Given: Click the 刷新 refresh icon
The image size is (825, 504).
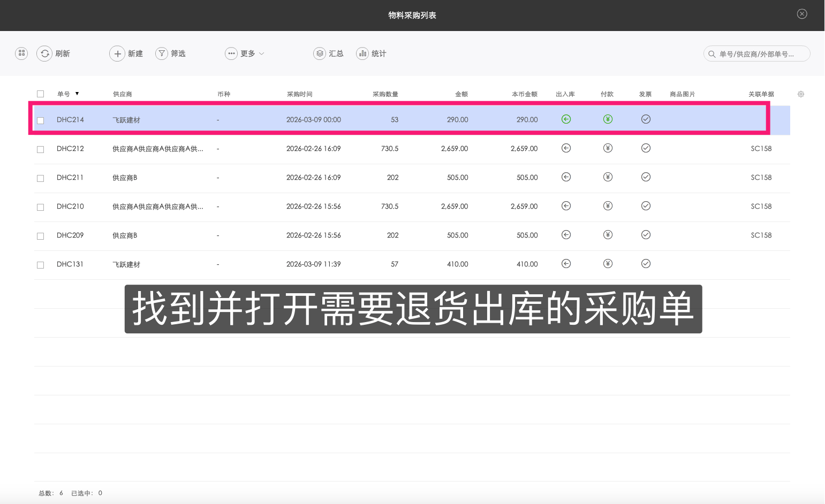Looking at the screenshot, I should tap(45, 54).
